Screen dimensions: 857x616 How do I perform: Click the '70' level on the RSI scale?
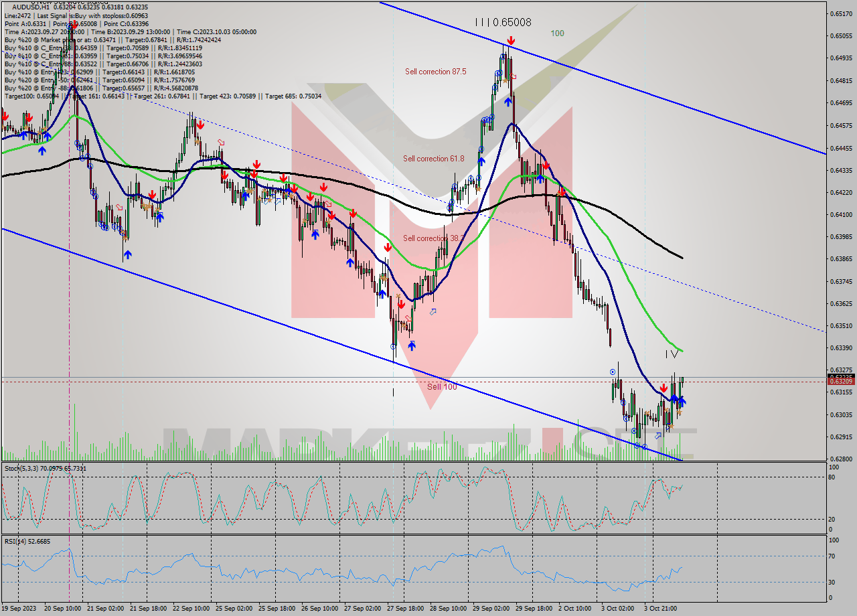pos(832,556)
